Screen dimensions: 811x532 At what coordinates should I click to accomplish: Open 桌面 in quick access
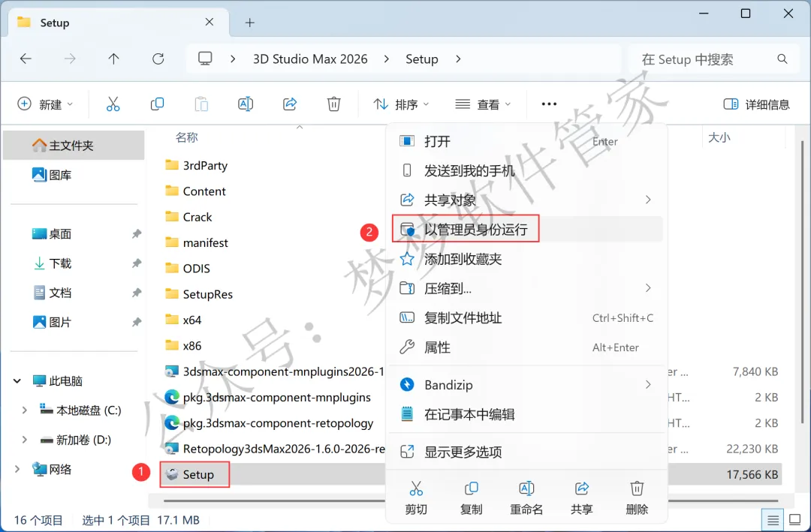pos(74,233)
